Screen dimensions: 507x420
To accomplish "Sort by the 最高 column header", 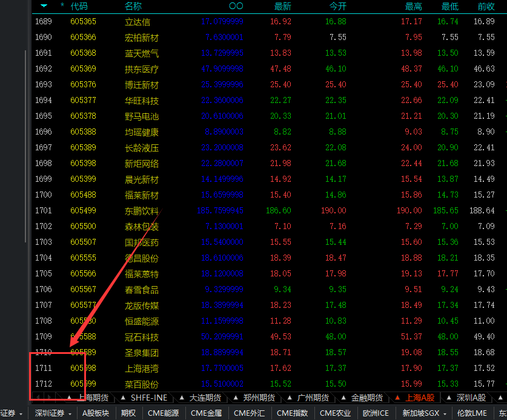I will click(x=414, y=6).
